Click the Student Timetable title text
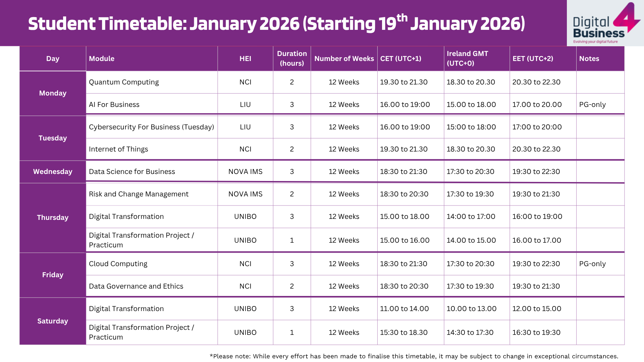The image size is (644, 362). click(x=276, y=23)
